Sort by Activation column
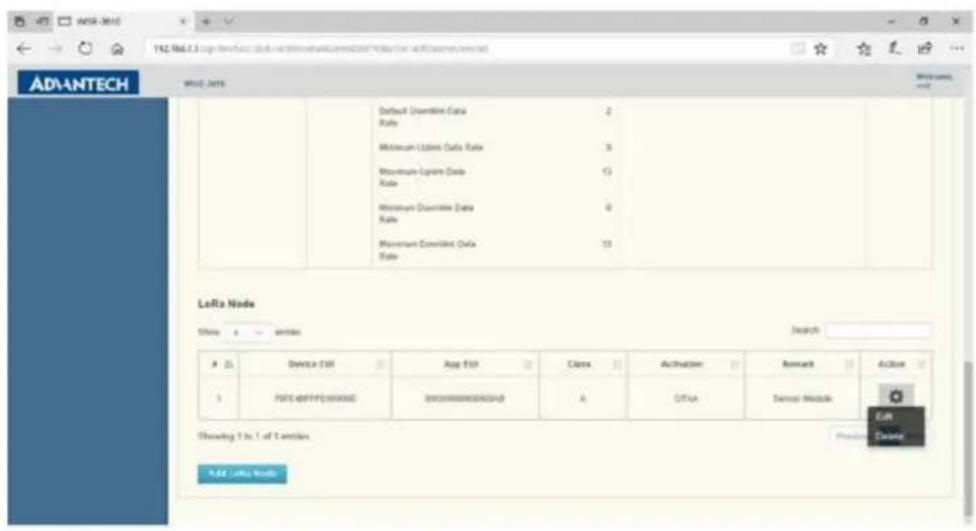The width and height of the screenshot is (976, 531). (686, 364)
